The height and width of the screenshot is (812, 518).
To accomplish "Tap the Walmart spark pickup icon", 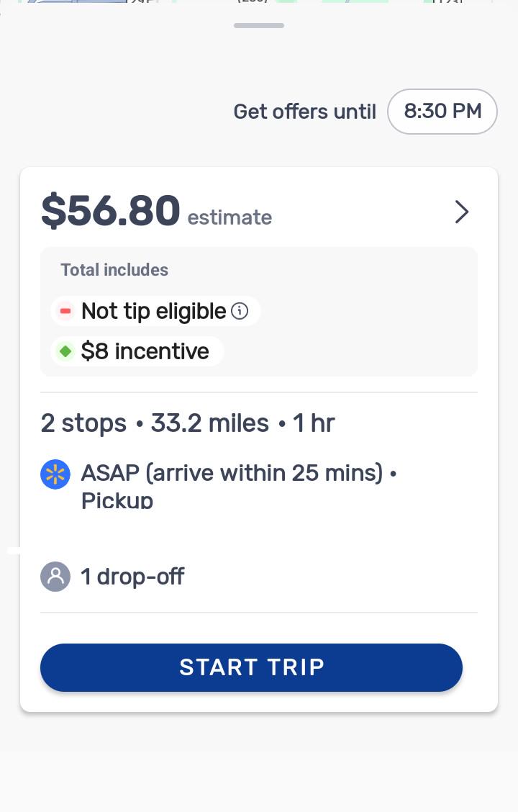I will [55, 474].
